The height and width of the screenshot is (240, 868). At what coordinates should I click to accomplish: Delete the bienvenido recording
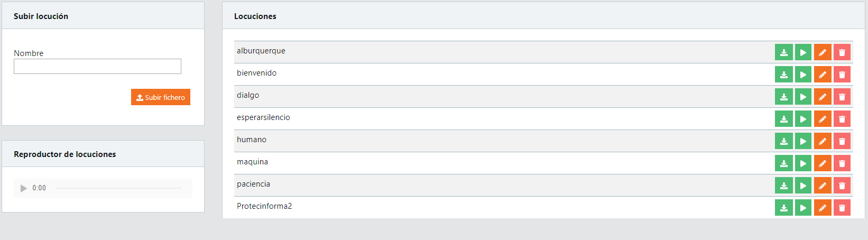click(842, 75)
